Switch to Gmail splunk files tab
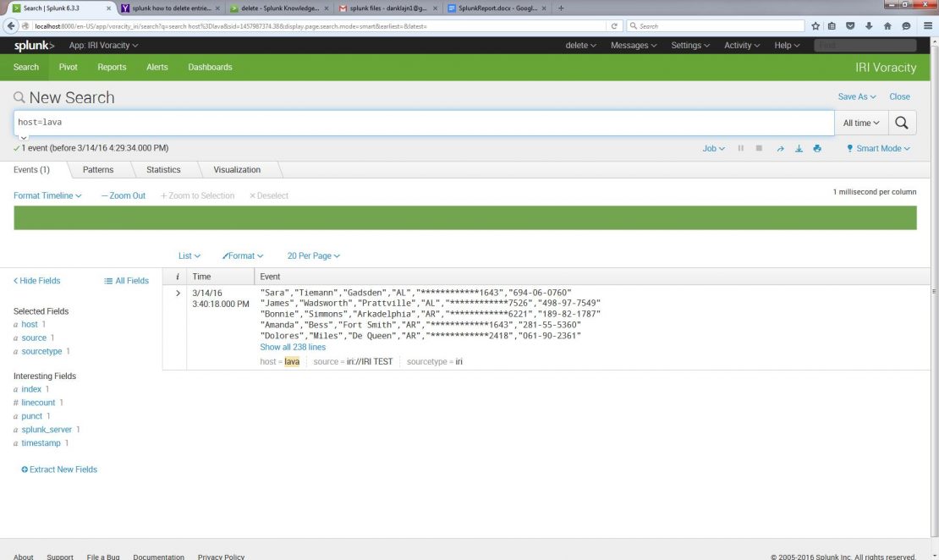Viewport: 939px width, 560px height. click(387, 8)
